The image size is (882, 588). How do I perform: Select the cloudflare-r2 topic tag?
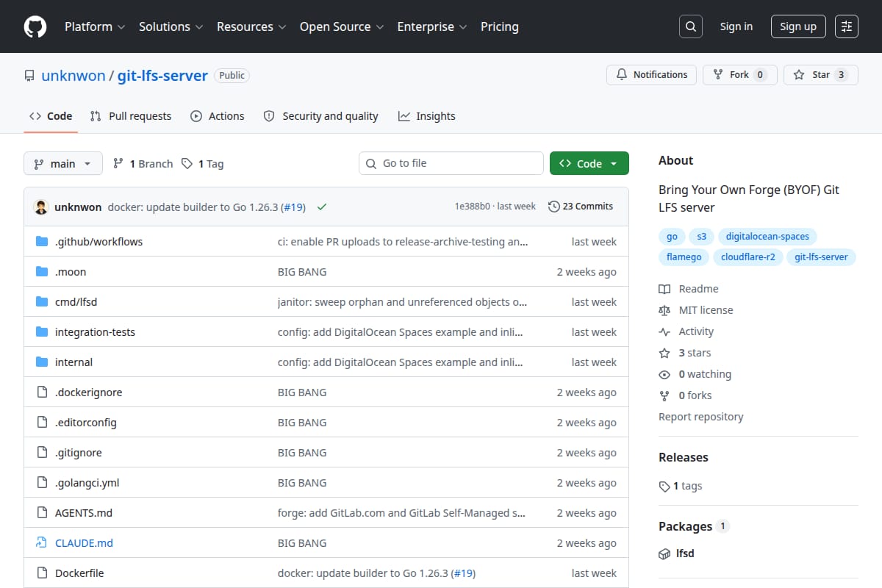pos(748,257)
